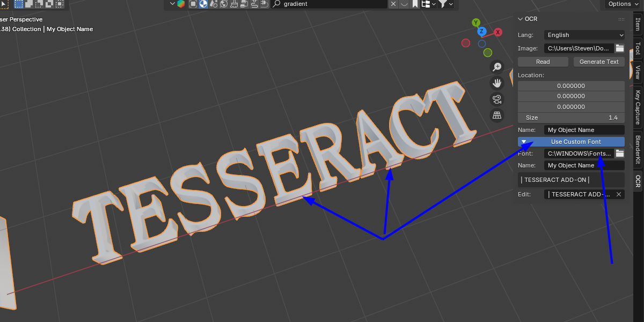This screenshot has height=322, width=644.
Task: Switch to the OCR sidebar tab
Action: pos(638,181)
